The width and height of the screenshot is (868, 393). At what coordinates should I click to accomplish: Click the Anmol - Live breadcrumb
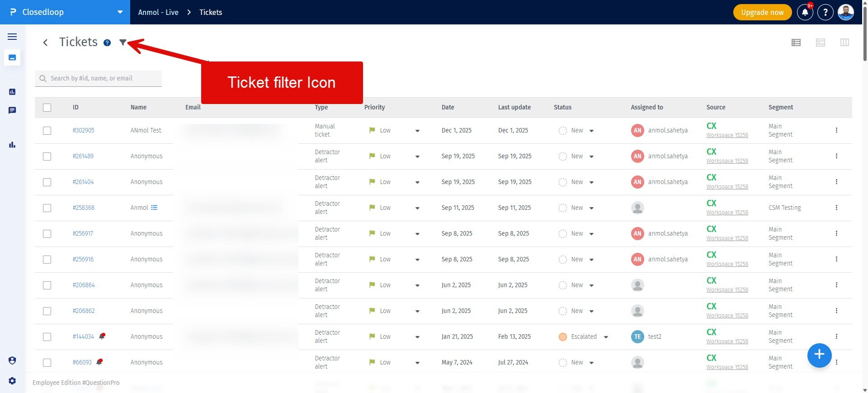point(158,12)
